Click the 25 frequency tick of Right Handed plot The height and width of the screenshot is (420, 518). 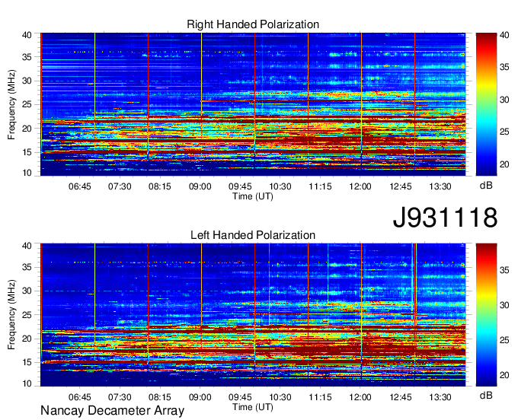pos(27,104)
